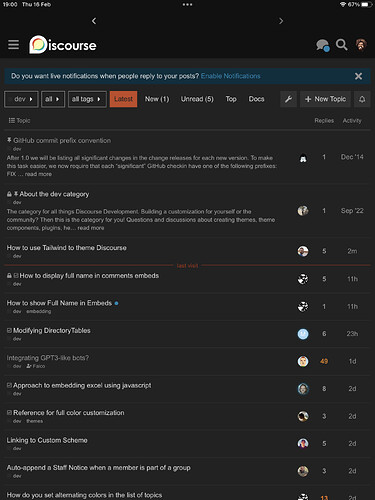Viewport: 375px width, 500px height.
Task: Open Reference for full color customization
Action: pyautogui.click(x=69, y=413)
